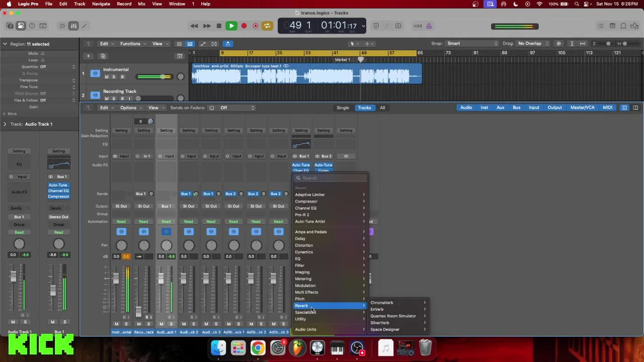Screen dimensions: 644x362
Task: Open the Note Pads icon
Action: (612, 26)
